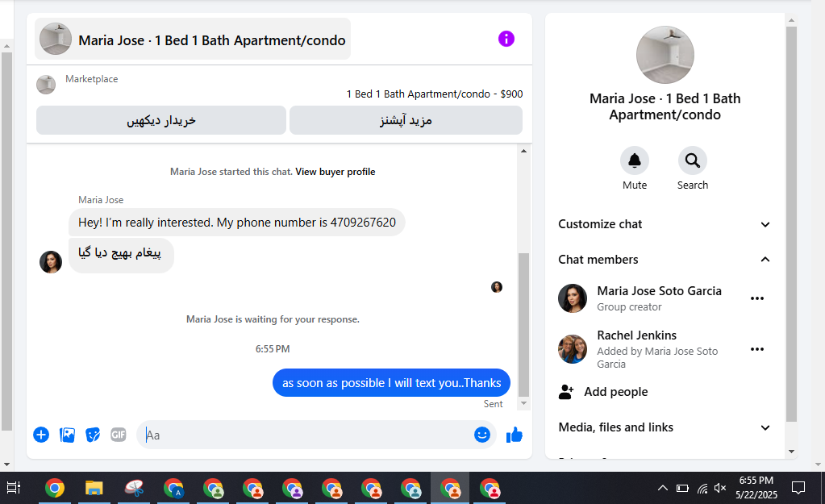Open File Explorer from taskbar
Screen dimensions: 825x504
[x=94, y=488]
